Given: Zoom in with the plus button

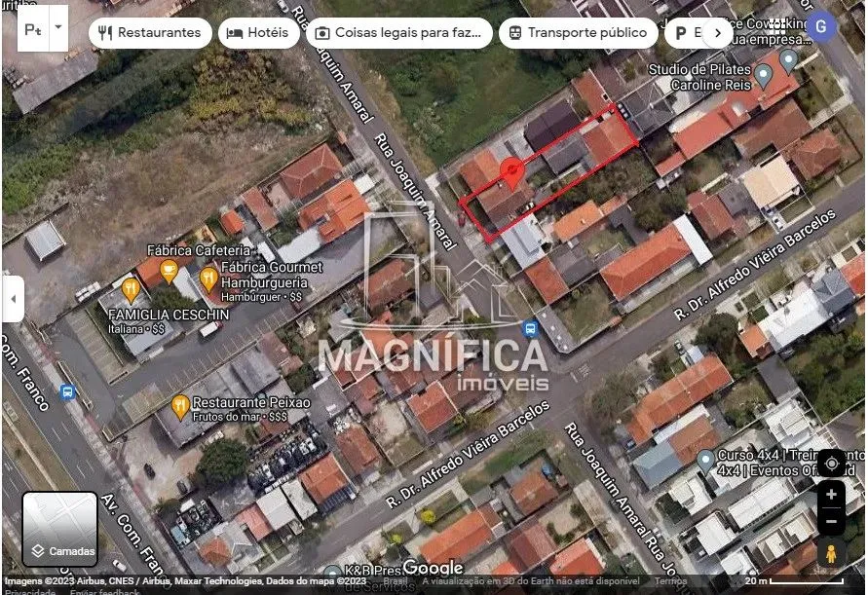Looking at the screenshot, I should [831, 495].
